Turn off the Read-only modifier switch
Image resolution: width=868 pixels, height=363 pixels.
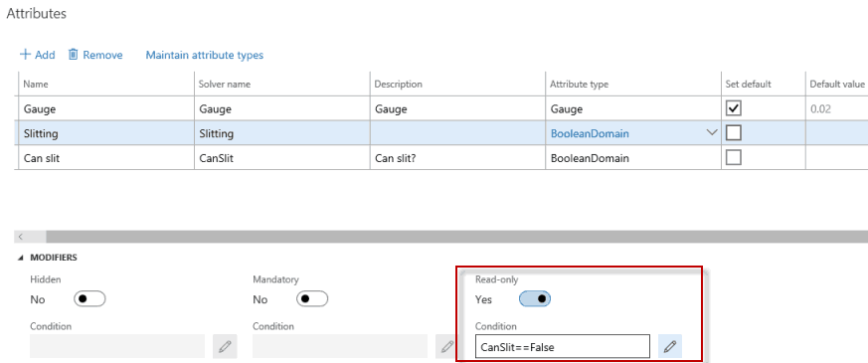[535, 298]
